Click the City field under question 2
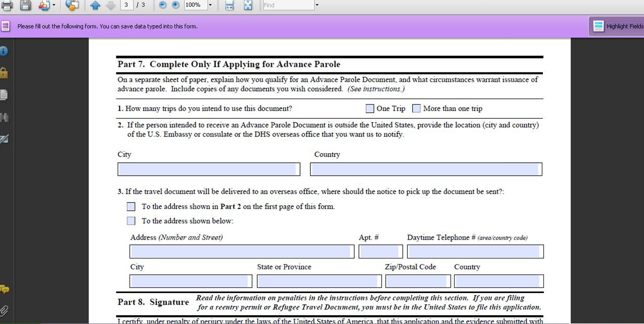Screen dimensions: 644x324 click(209, 169)
